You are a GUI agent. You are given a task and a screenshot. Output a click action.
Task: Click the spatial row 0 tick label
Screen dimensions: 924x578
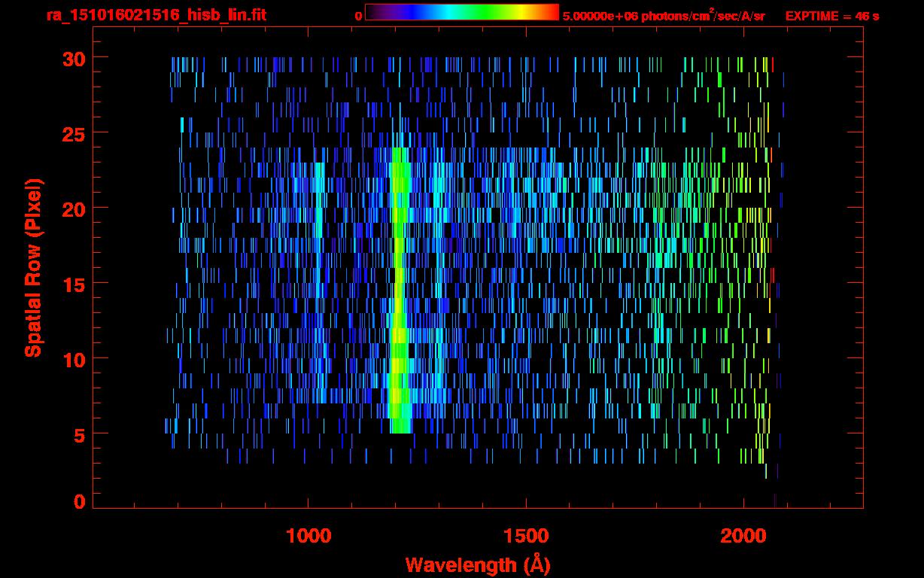pyautogui.click(x=80, y=502)
